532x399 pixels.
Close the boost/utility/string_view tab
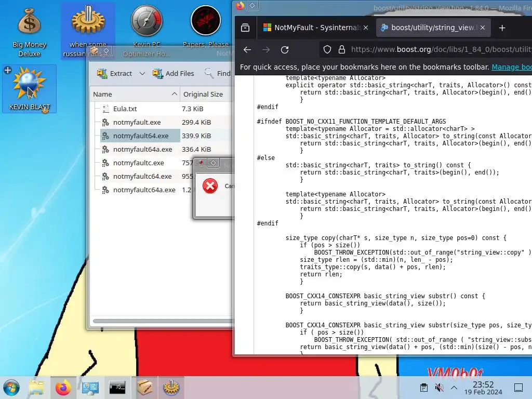pos(483,28)
